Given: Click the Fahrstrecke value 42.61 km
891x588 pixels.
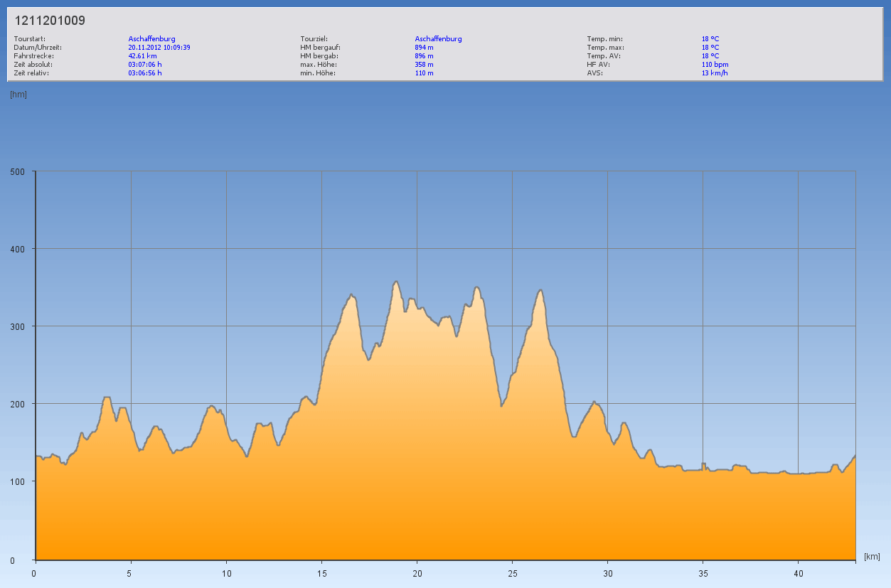Looking at the screenshot, I should click(142, 55).
